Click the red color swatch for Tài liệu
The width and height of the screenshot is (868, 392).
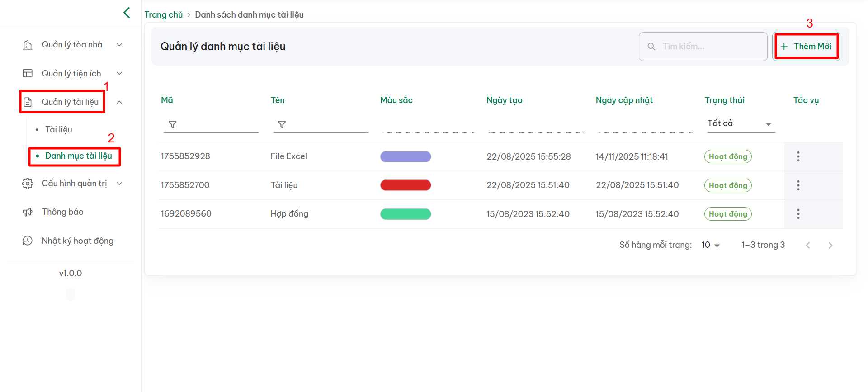click(406, 185)
